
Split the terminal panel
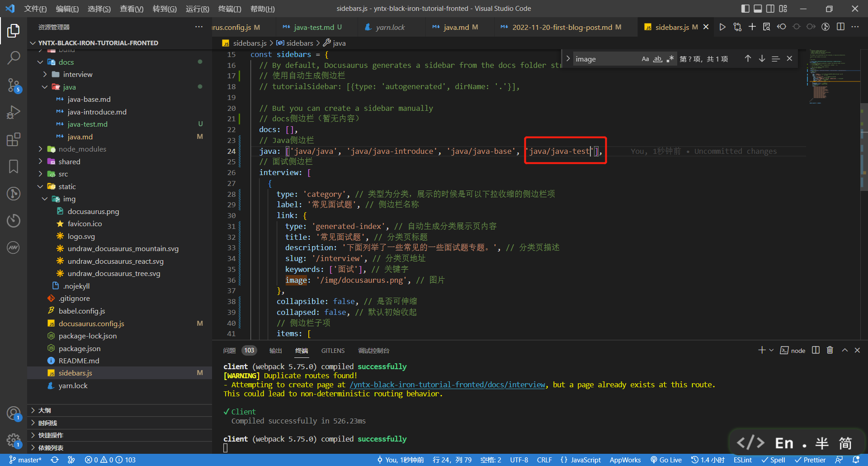coord(816,350)
